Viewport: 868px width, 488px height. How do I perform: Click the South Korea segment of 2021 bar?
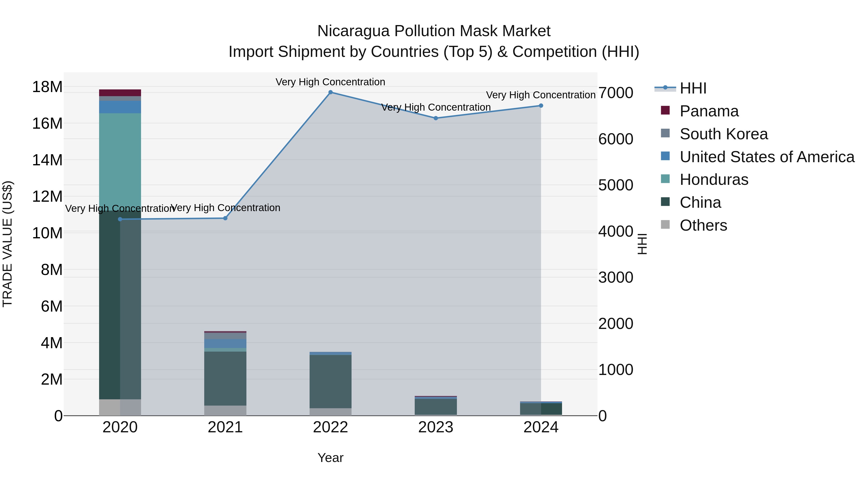point(225,336)
